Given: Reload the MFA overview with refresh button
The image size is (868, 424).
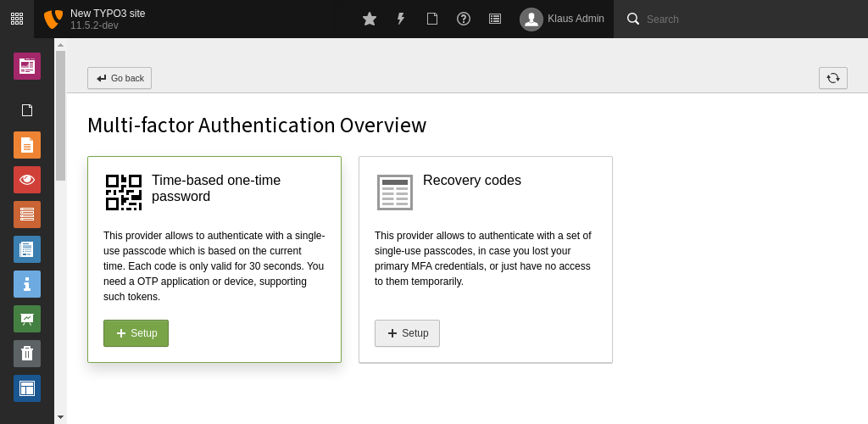Looking at the screenshot, I should (832, 78).
